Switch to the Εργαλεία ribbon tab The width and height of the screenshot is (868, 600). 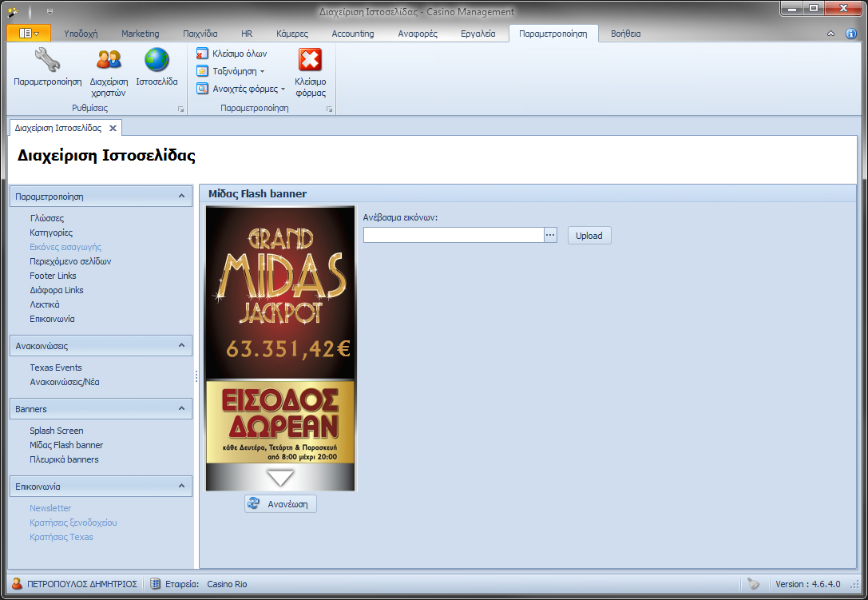pos(478,34)
